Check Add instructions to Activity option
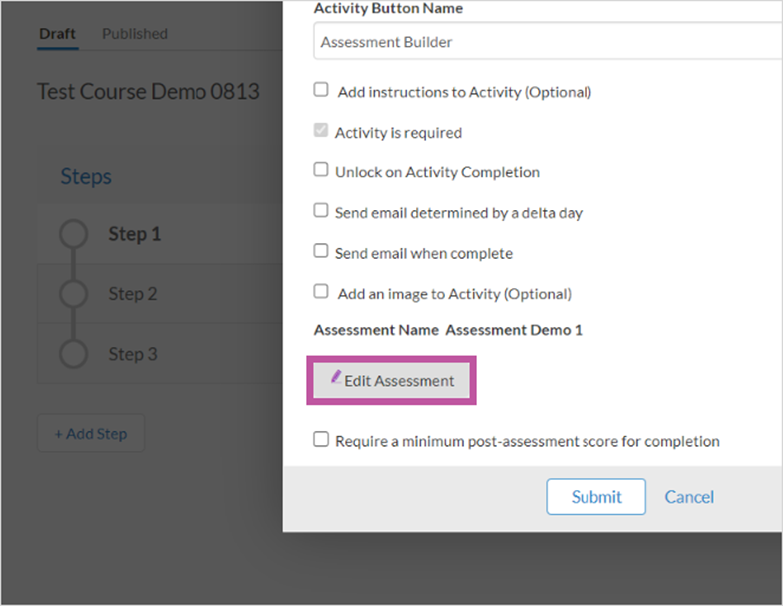This screenshot has width=783, height=606. pyautogui.click(x=321, y=90)
